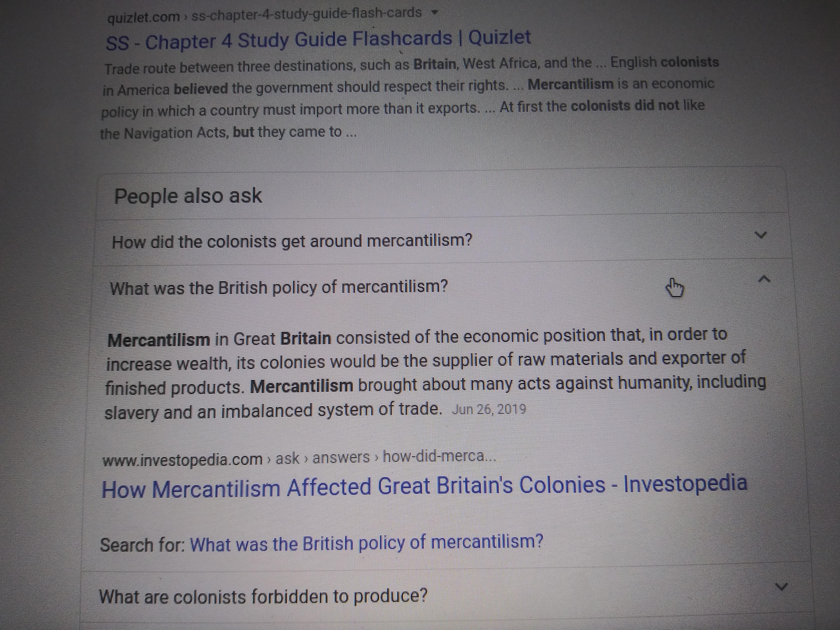Click the 'Search for:' label text
This screenshot has width=840, height=630.
[x=142, y=545]
